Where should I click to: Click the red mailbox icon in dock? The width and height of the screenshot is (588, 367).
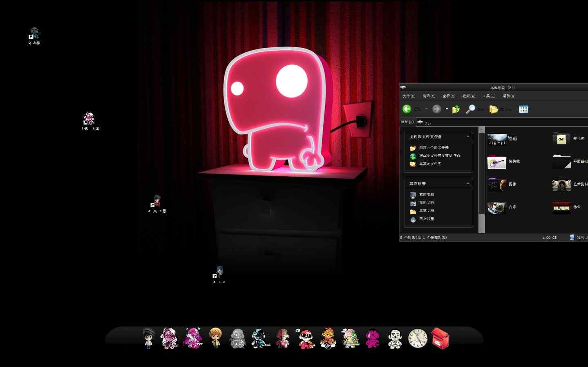(x=440, y=338)
